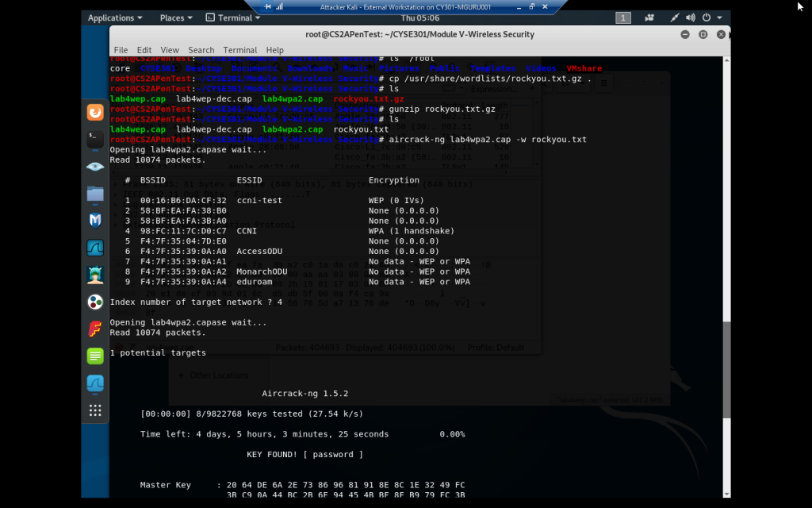Click the 1 potential targets line

158,353
